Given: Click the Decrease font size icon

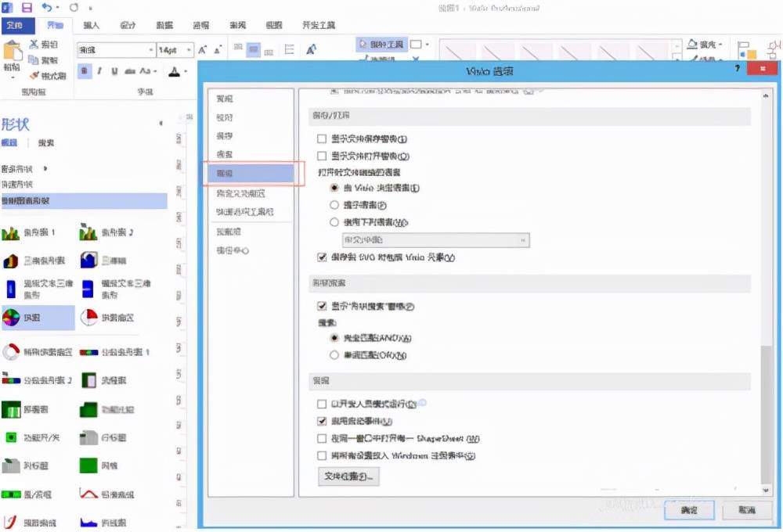Looking at the screenshot, I should pos(218,50).
